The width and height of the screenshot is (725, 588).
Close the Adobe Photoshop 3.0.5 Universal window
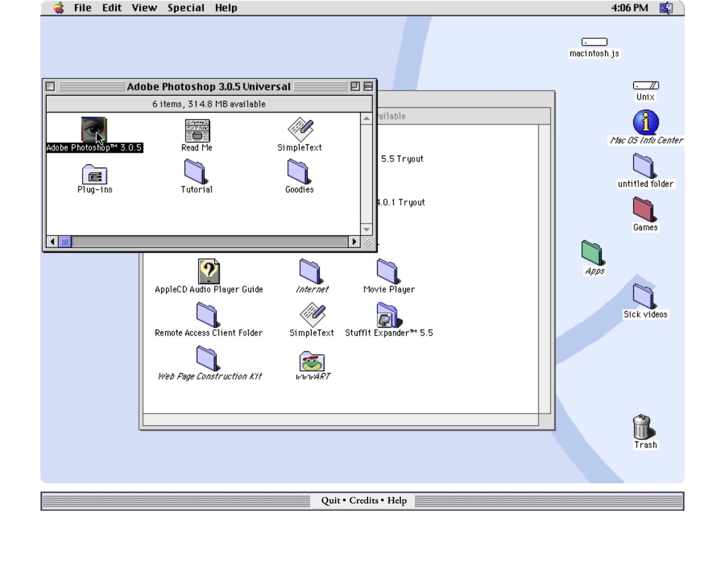click(x=50, y=87)
